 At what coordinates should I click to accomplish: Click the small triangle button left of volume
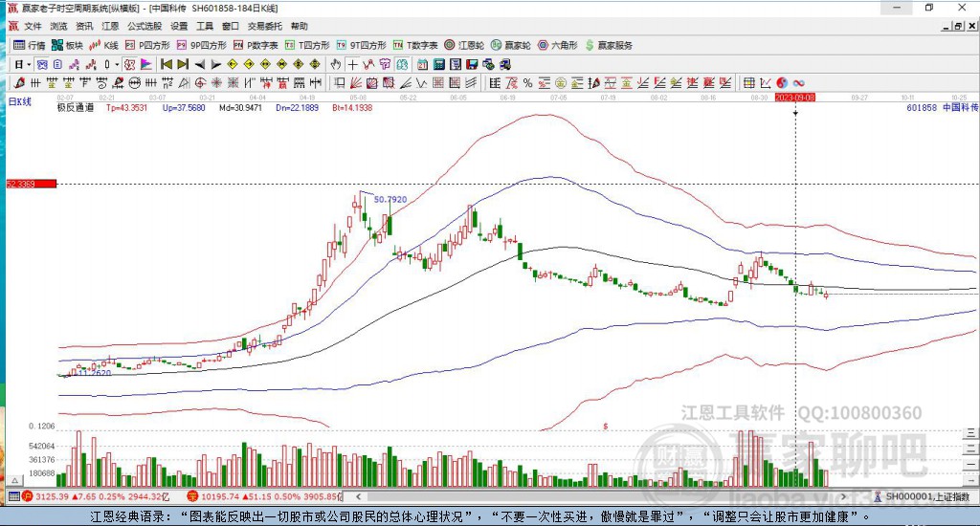(x=15, y=480)
